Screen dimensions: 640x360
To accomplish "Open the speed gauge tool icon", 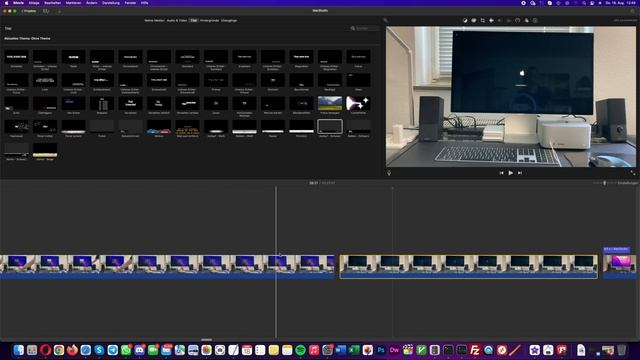I will [518, 20].
